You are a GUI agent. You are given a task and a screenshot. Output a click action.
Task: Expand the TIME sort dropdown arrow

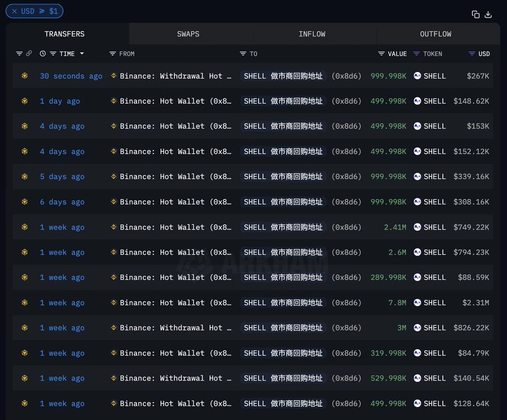(82, 54)
